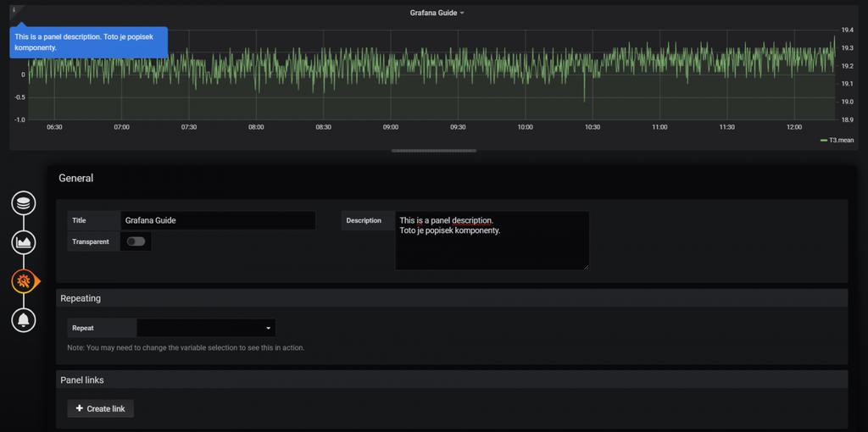Click into the Title input field
The image size is (868, 432).
coord(218,220)
